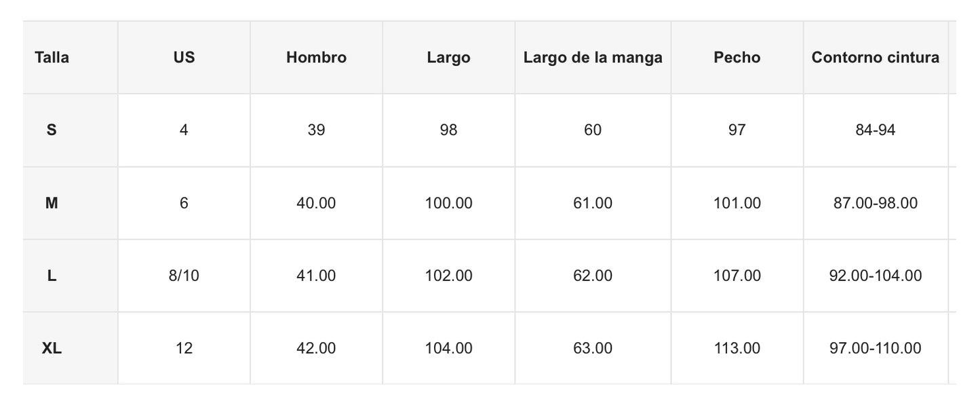Select the 39 shoulder value
This screenshot has width=980, height=393.
tap(316, 130)
